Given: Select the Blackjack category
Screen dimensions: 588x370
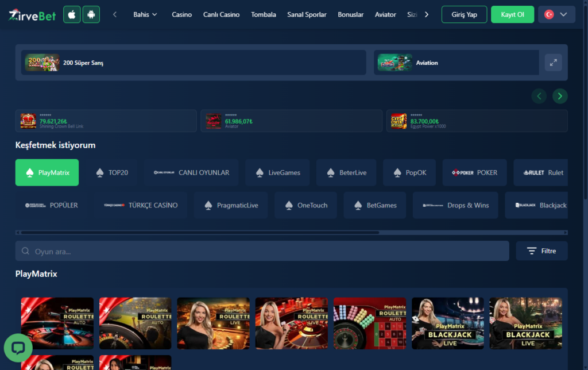Looking at the screenshot, I should [x=537, y=205].
